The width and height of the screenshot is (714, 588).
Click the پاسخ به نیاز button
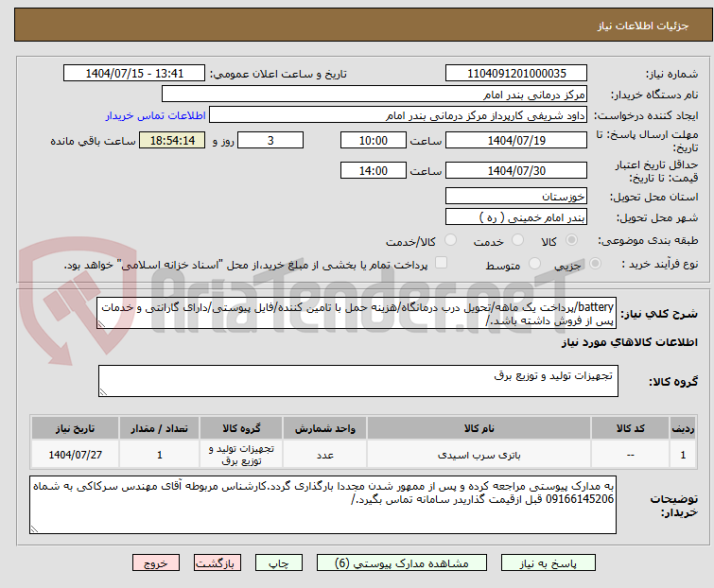tap(549, 563)
